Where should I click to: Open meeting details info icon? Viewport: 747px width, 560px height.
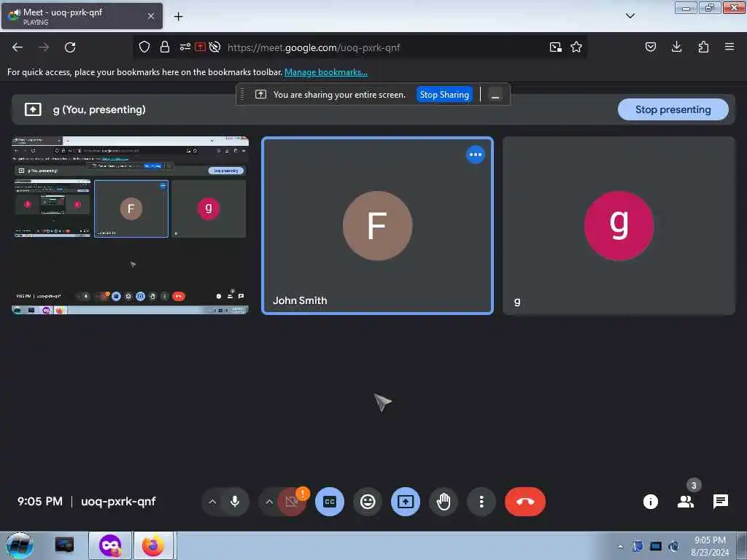(650, 502)
